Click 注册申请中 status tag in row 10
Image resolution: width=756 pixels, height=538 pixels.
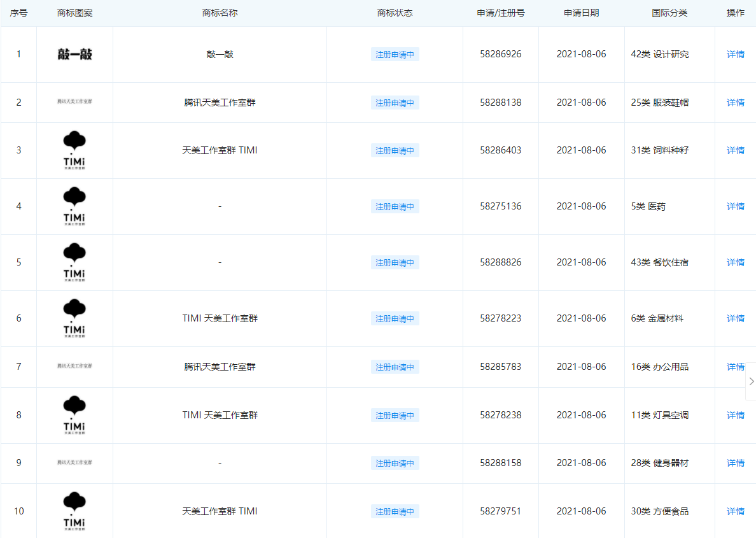[x=395, y=511]
